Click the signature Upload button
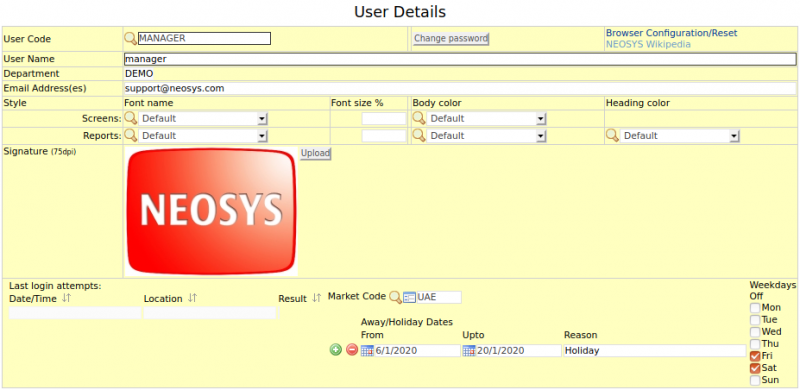This screenshot has height=390, width=800. pos(315,153)
